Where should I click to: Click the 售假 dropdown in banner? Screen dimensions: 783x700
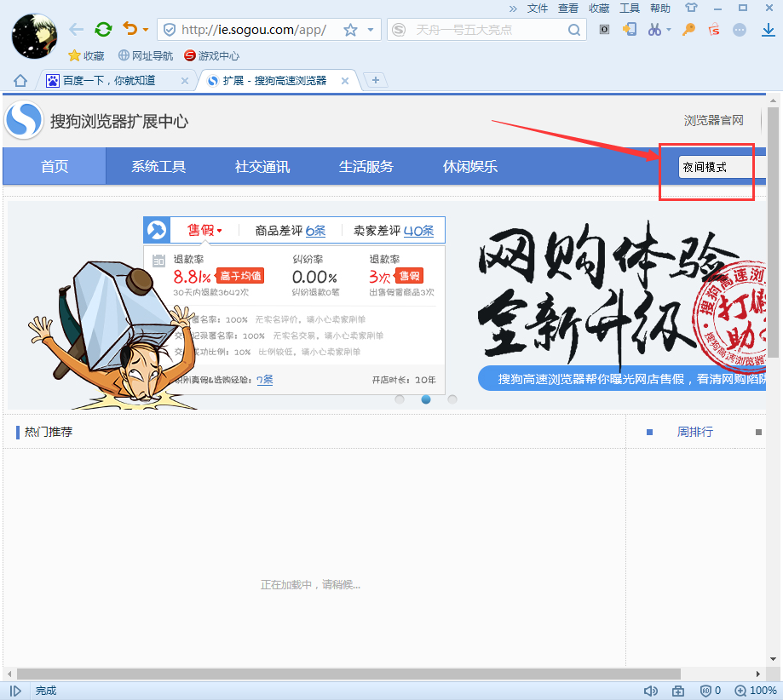[x=204, y=230]
